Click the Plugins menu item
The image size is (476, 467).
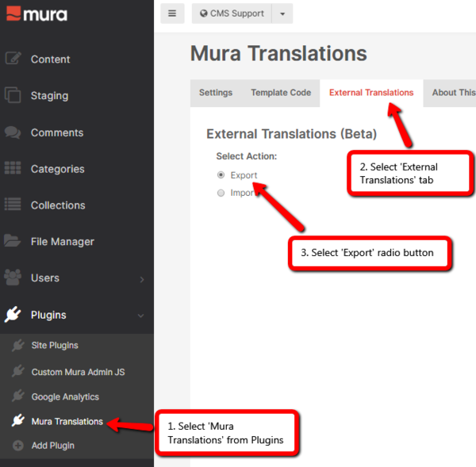(48, 316)
